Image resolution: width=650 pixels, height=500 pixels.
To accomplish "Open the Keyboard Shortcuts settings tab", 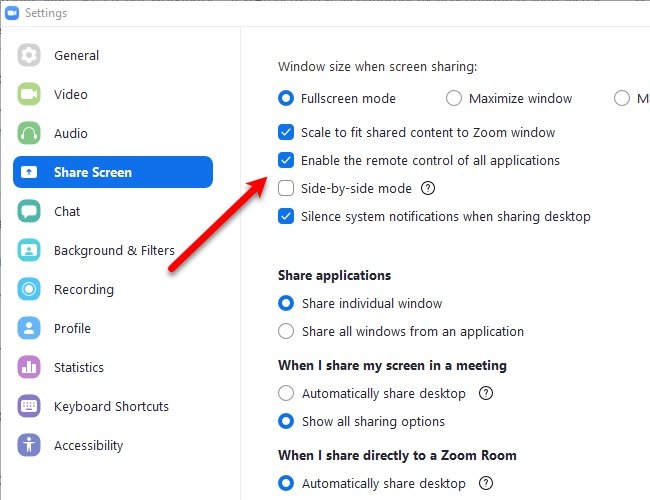I will pyautogui.click(x=111, y=407).
